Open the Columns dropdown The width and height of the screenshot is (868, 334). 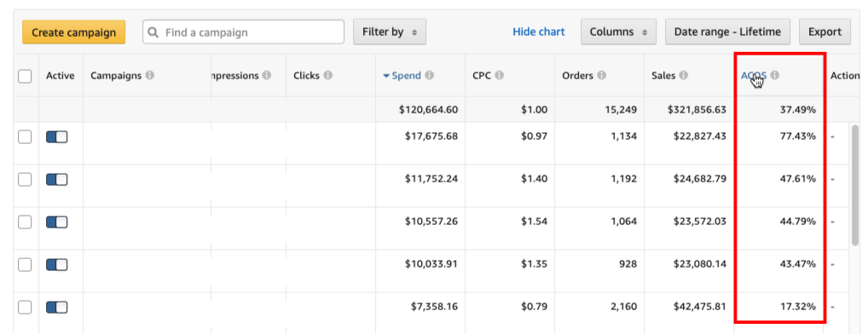click(x=618, y=32)
